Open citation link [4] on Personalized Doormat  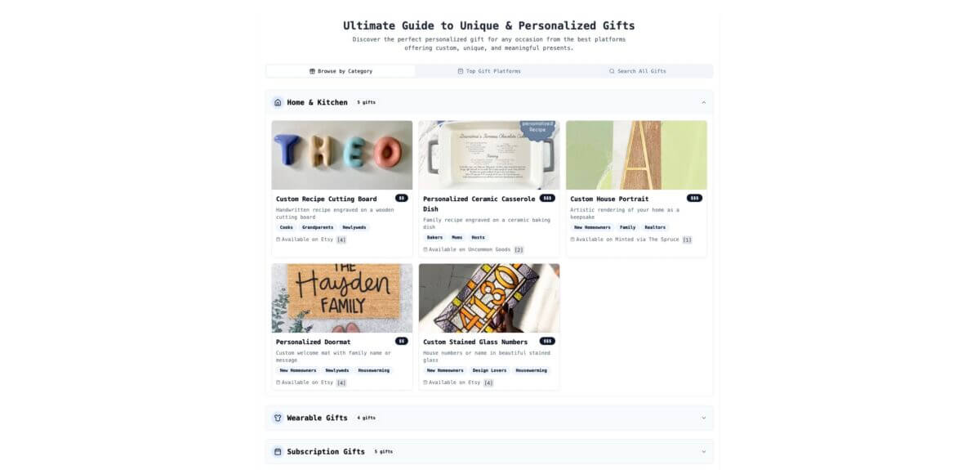341,383
